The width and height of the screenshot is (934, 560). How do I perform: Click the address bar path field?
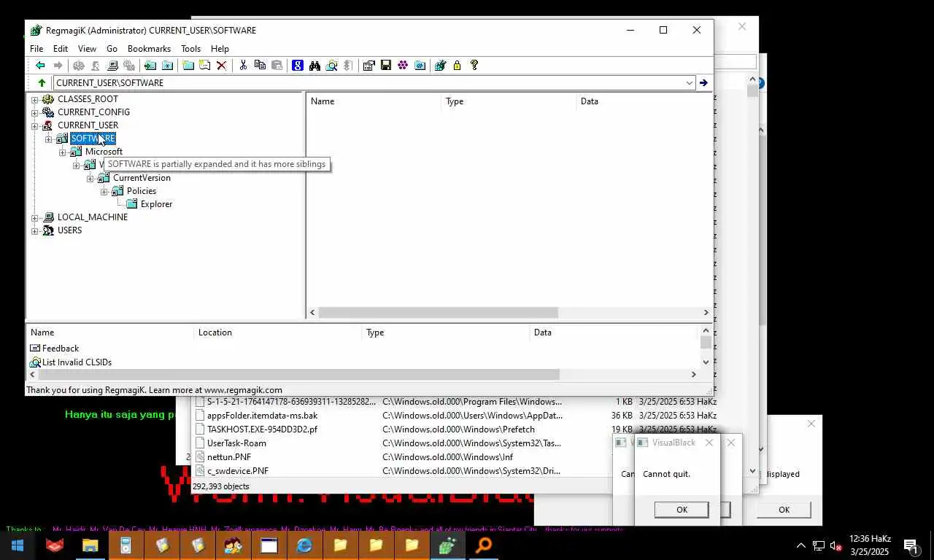pyautogui.click(x=368, y=83)
